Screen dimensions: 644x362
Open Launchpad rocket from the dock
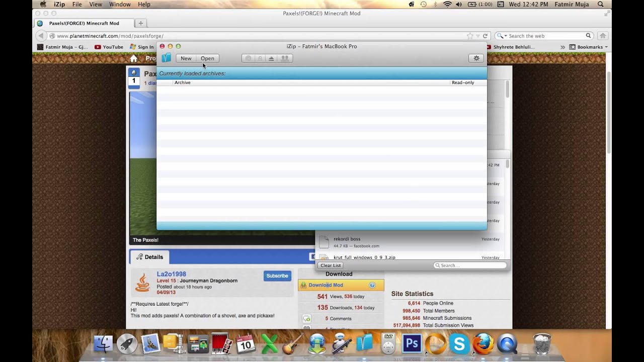tap(127, 343)
